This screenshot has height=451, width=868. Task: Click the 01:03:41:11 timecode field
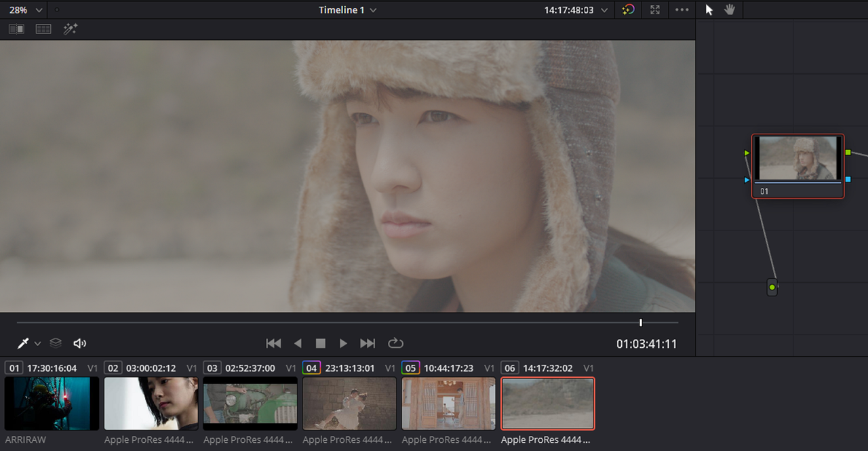pyautogui.click(x=646, y=344)
